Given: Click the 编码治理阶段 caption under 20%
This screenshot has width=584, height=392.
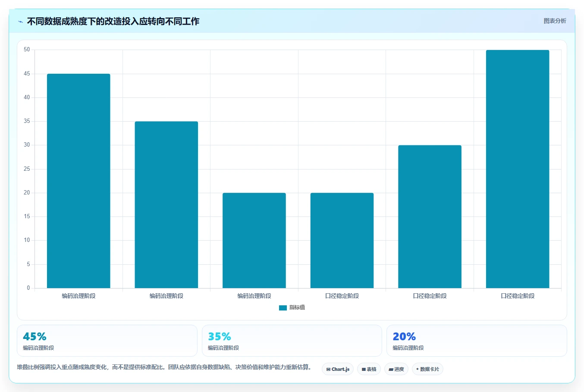Looking at the screenshot, I should coord(408,348).
